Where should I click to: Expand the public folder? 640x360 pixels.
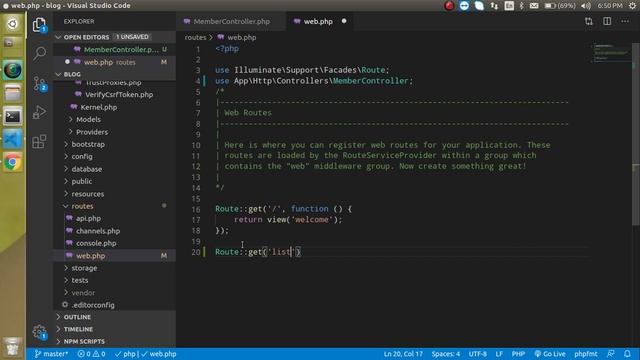point(82,181)
